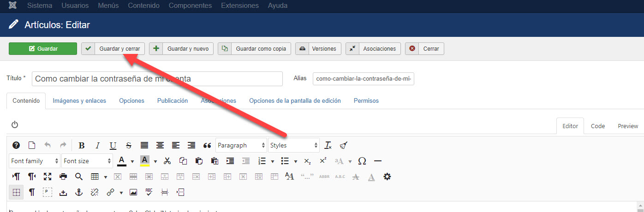Image resolution: width=644 pixels, height=212 pixels.
Task: Insert an image into the article
Action: point(133,192)
